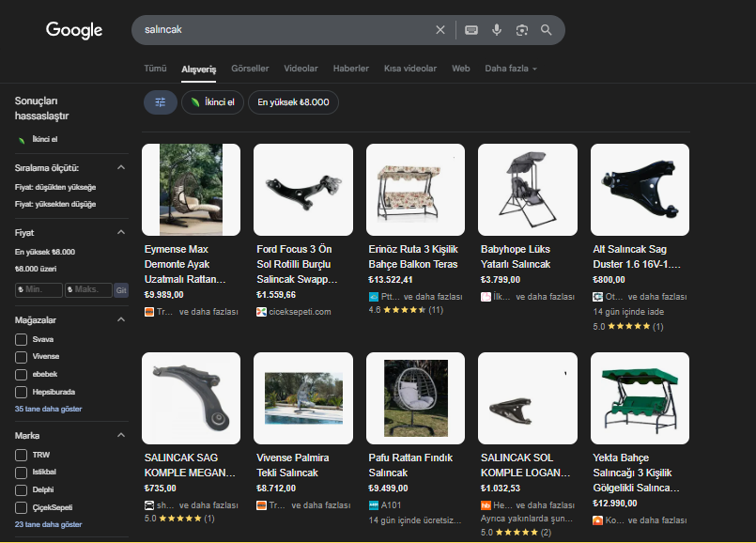The image size is (756, 543).
Task: Click the Git price button
Action: click(x=121, y=290)
